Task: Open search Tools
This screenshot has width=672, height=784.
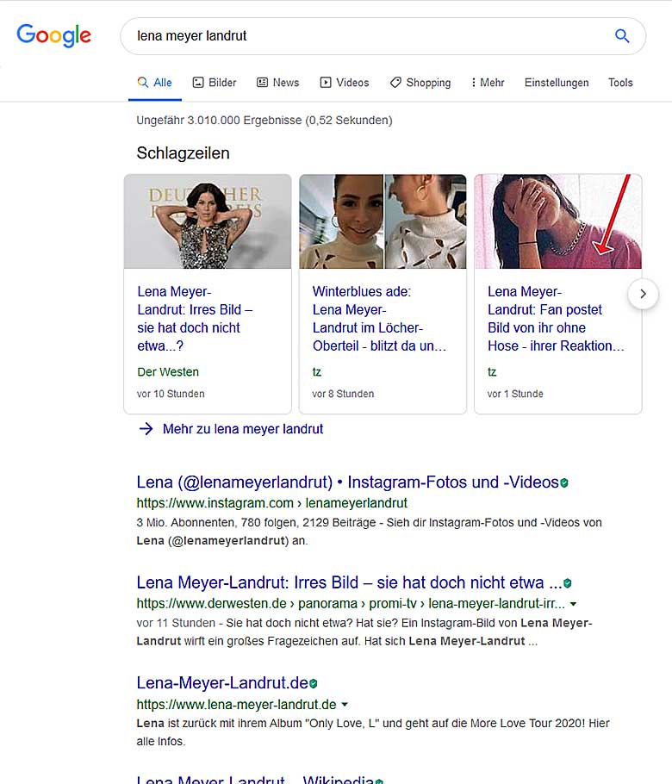Action: click(620, 83)
